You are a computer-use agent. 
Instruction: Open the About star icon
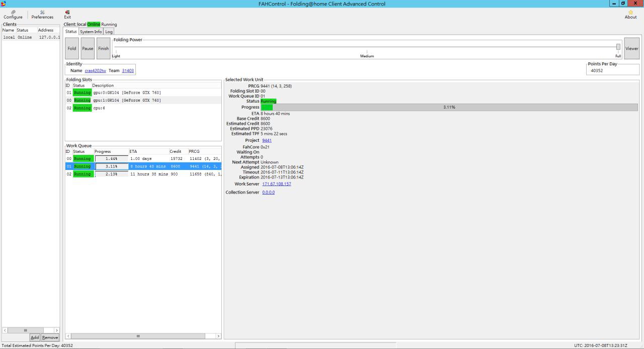point(630,14)
